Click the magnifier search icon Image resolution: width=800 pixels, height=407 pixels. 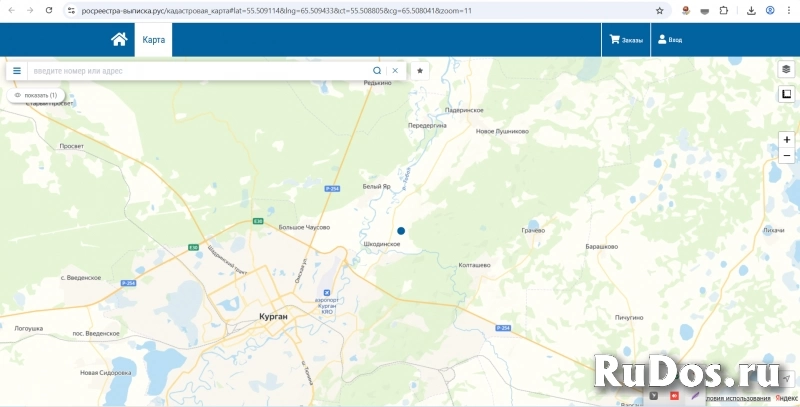(x=377, y=71)
